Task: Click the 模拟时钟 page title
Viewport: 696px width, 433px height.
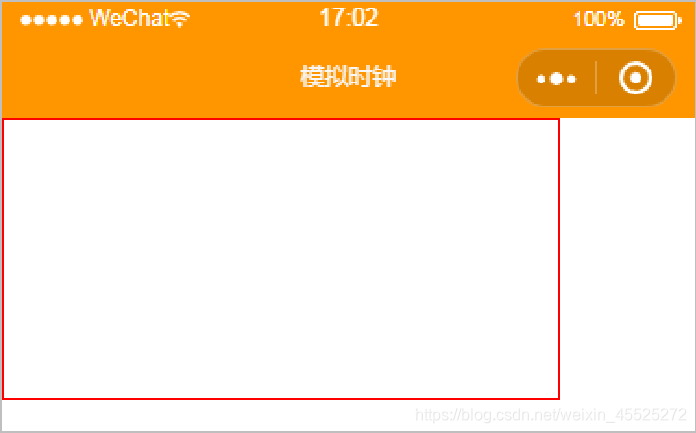Action: click(x=348, y=76)
